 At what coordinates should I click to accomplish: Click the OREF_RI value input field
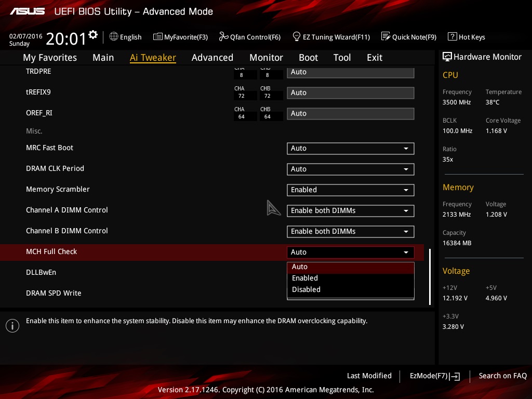351,114
